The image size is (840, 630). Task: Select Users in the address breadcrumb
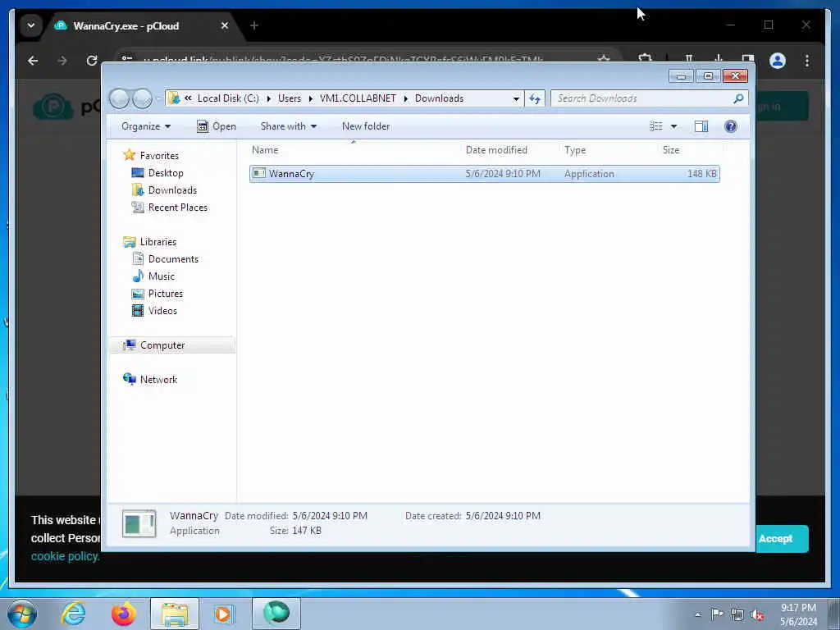(290, 98)
